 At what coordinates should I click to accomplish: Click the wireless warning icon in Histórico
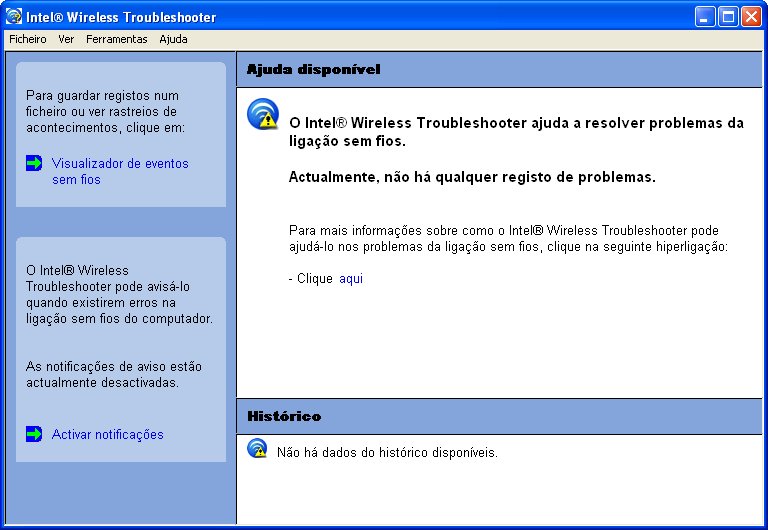point(257,448)
